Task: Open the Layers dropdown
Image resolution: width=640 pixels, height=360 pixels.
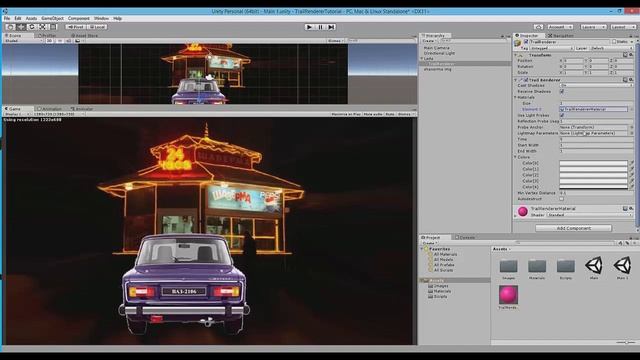Action: tap(593, 27)
